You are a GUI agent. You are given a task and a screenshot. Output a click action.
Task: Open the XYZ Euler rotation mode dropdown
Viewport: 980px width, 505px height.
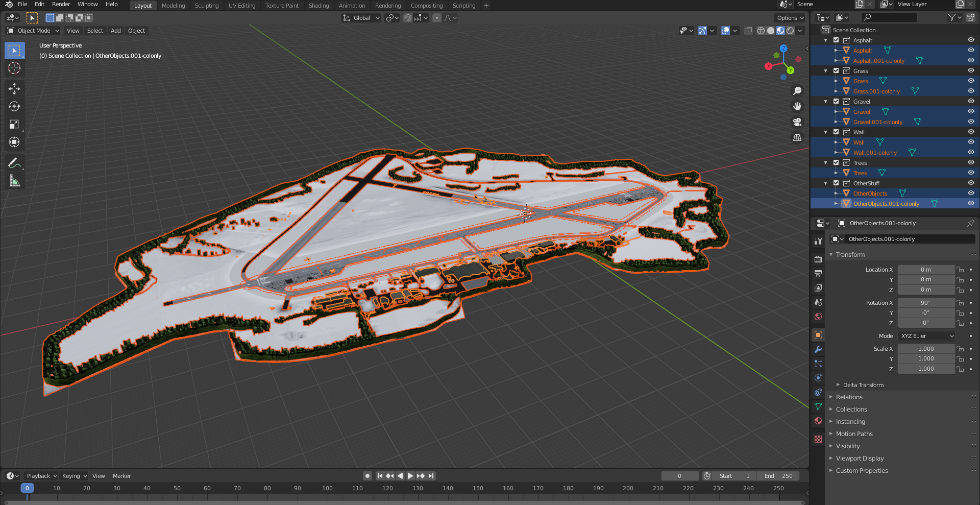tap(926, 336)
